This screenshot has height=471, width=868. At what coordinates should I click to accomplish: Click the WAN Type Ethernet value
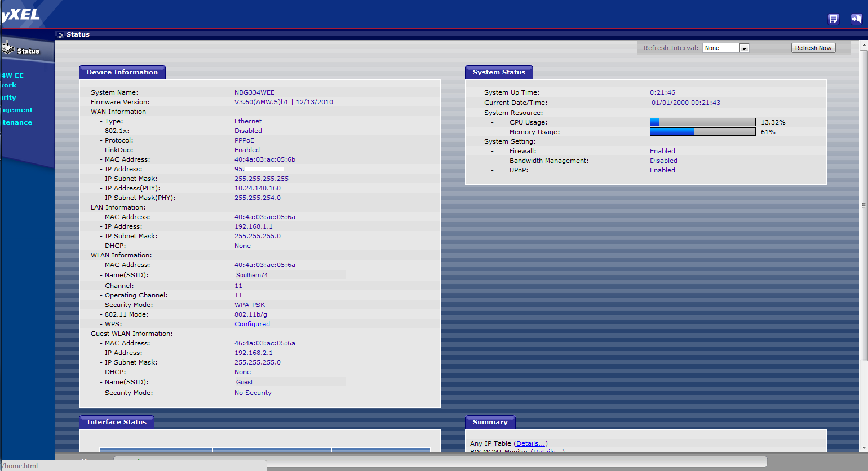(x=248, y=121)
